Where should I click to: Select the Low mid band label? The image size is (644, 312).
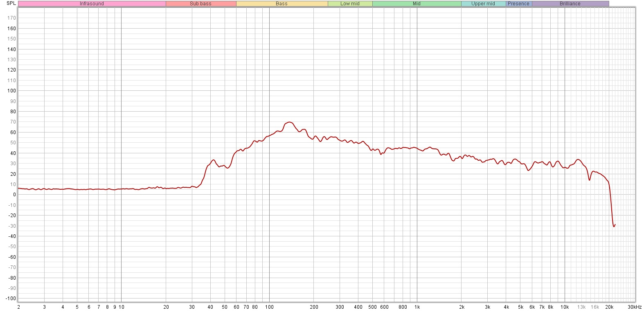pyautogui.click(x=350, y=4)
